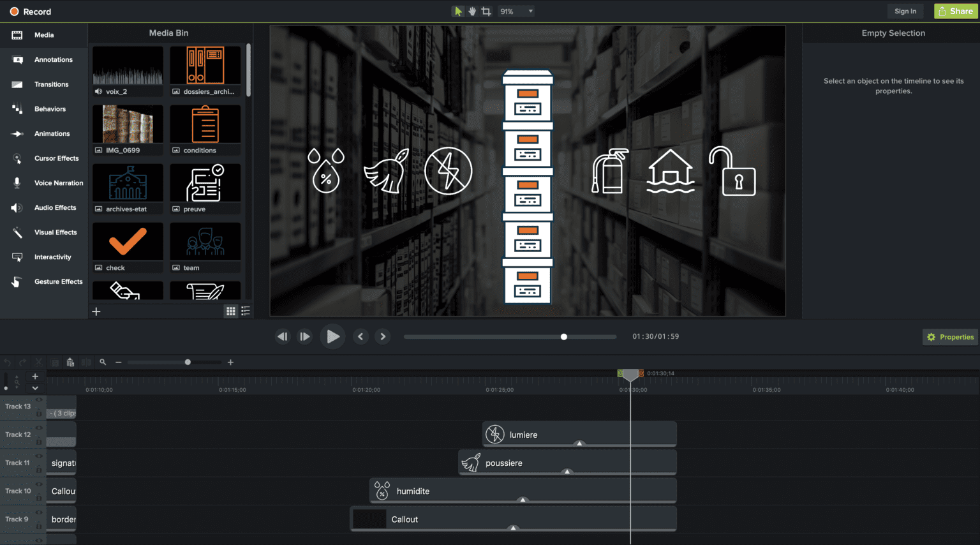Select the voix_2 audio thumbnail in Media Bin

[127, 65]
